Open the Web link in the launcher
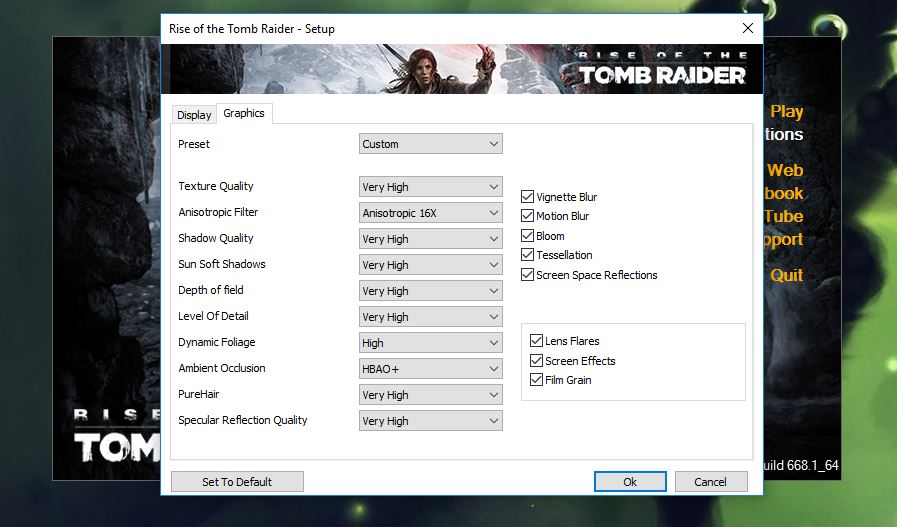Viewport: 897px width, 527px height. point(785,170)
